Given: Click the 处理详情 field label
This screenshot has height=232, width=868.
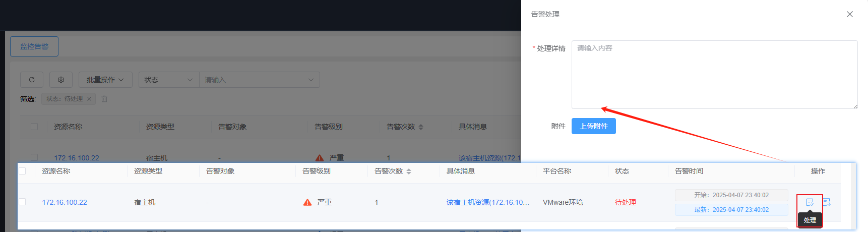Looking at the screenshot, I should 551,48.
